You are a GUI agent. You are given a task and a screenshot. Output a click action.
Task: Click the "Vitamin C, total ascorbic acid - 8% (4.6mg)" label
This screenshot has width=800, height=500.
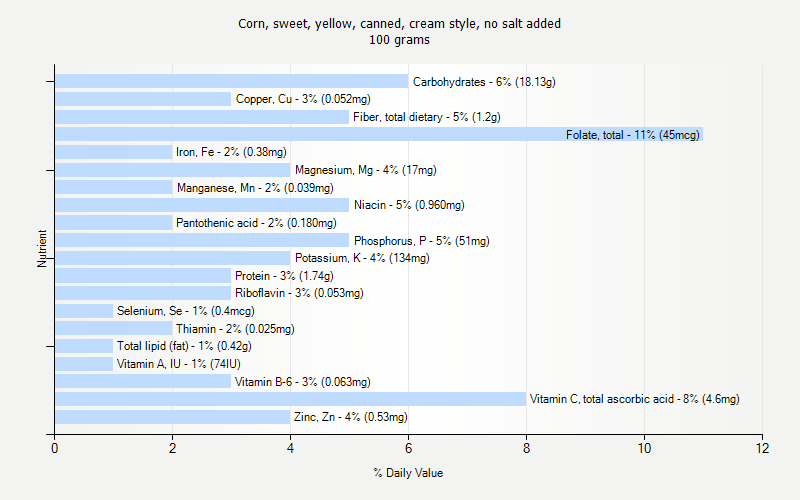click(x=635, y=399)
